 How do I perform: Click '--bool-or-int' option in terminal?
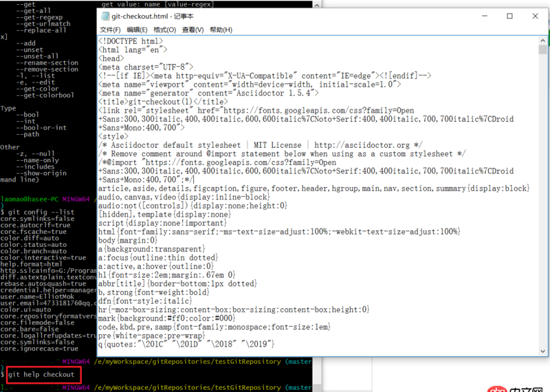[41, 128]
